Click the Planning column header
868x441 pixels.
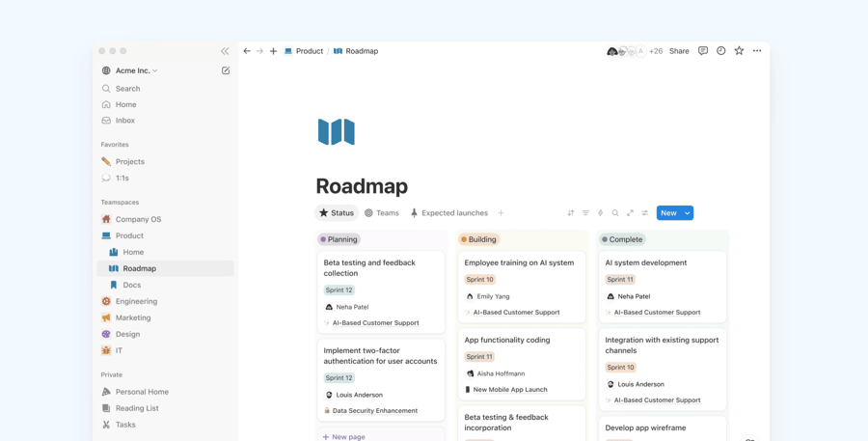[x=339, y=240]
